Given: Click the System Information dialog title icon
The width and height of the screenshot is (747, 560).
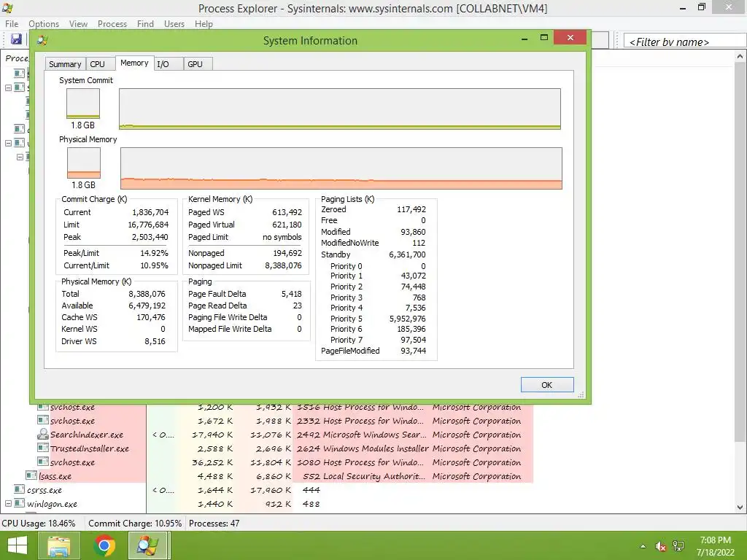Looking at the screenshot, I should tap(42, 41).
